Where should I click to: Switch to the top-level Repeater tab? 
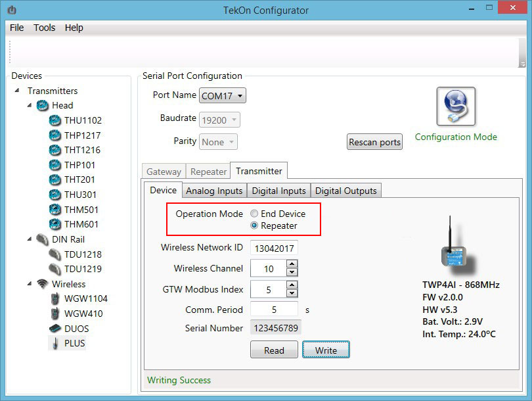click(x=208, y=172)
